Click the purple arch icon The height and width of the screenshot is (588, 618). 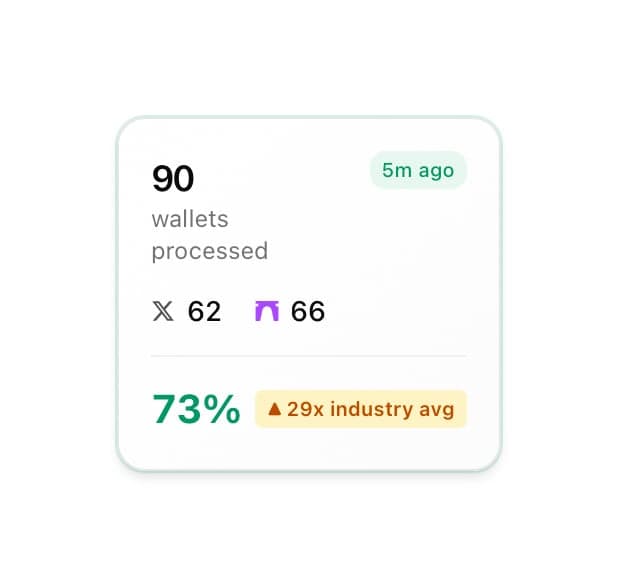coord(267,312)
